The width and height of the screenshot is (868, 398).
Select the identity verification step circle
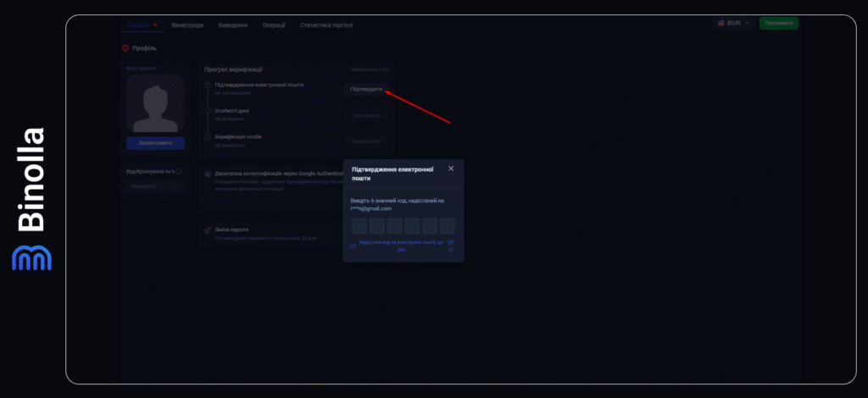point(208,136)
